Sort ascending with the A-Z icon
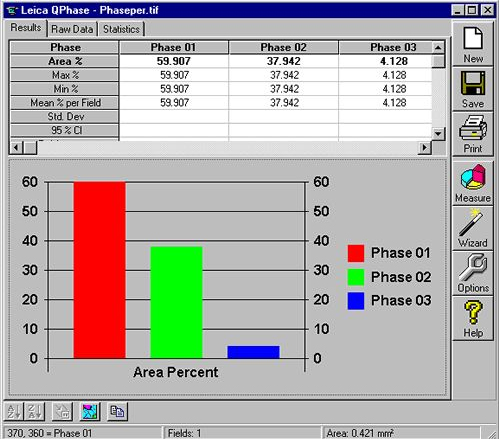Screen dimensions: 499x439 (14, 411)
